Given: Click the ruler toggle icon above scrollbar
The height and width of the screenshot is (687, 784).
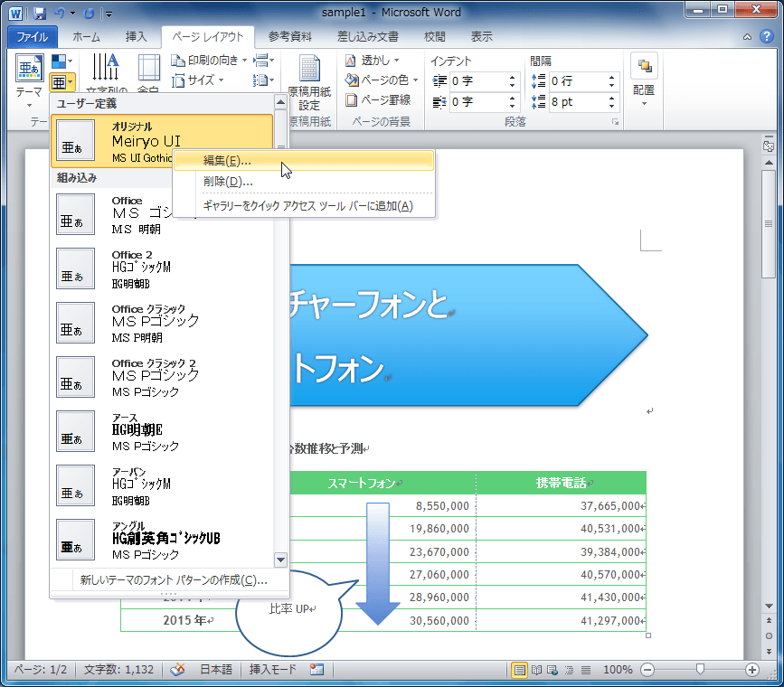Looking at the screenshot, I should pyautogui.click(x=769, y=146).
